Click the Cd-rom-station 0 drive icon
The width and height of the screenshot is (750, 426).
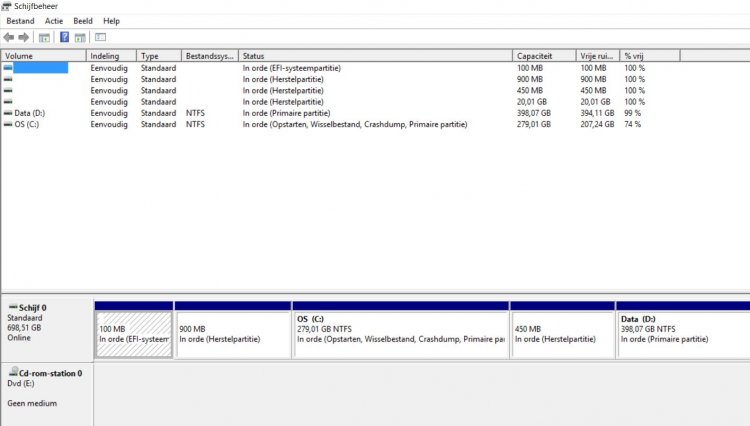12,373
